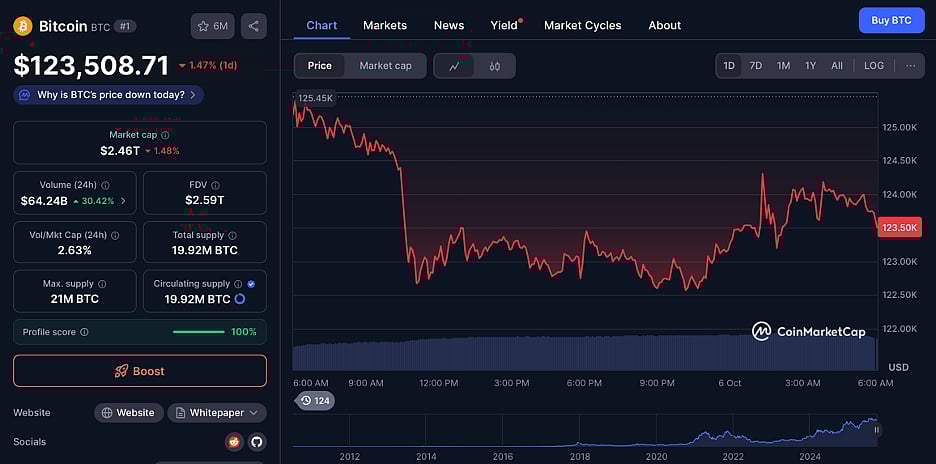Click the 123.50K current price label
Image resolution: width=936 pixels, height=464 pixels.
[900, 228]
